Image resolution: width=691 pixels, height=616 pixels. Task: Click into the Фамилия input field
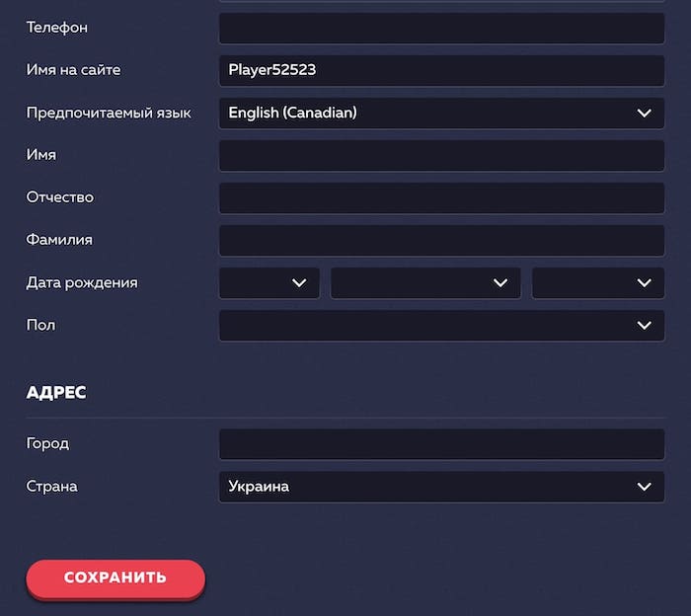tap(441, 241)
